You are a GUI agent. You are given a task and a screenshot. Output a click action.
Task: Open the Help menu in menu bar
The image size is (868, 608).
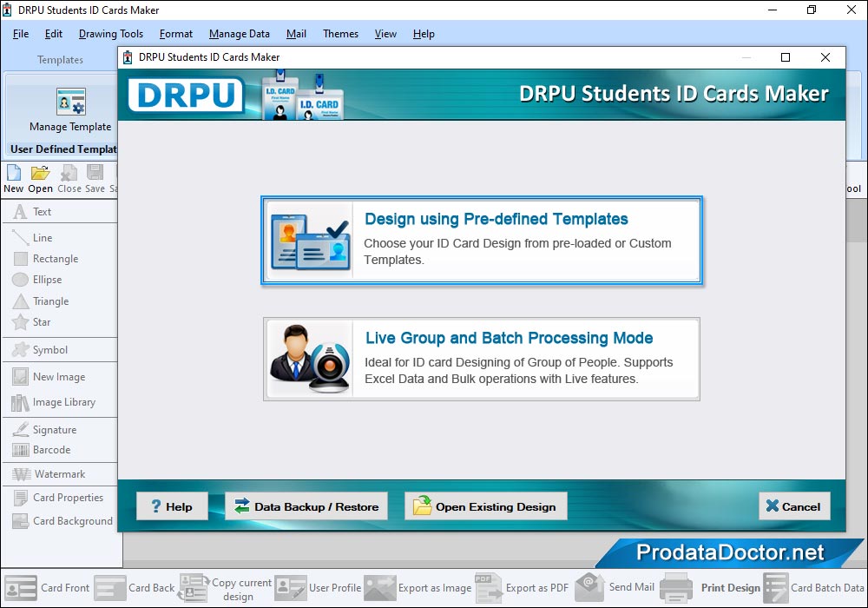click(424, 34)
